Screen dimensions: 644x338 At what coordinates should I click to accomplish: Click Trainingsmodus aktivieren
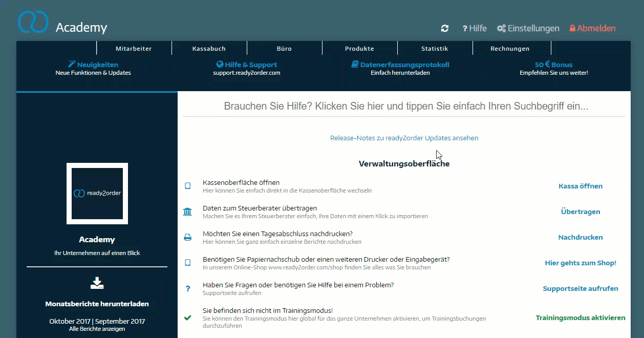pyautogui.click(x=581, y=318)
